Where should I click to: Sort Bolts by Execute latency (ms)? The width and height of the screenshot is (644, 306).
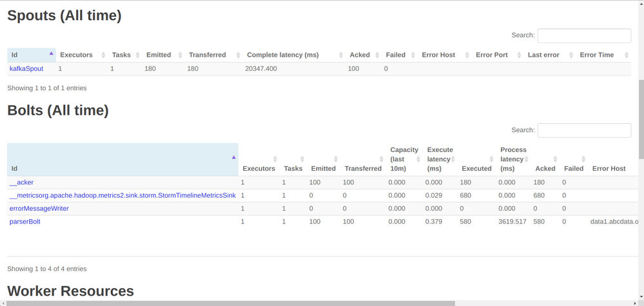[x=440, y=160]
